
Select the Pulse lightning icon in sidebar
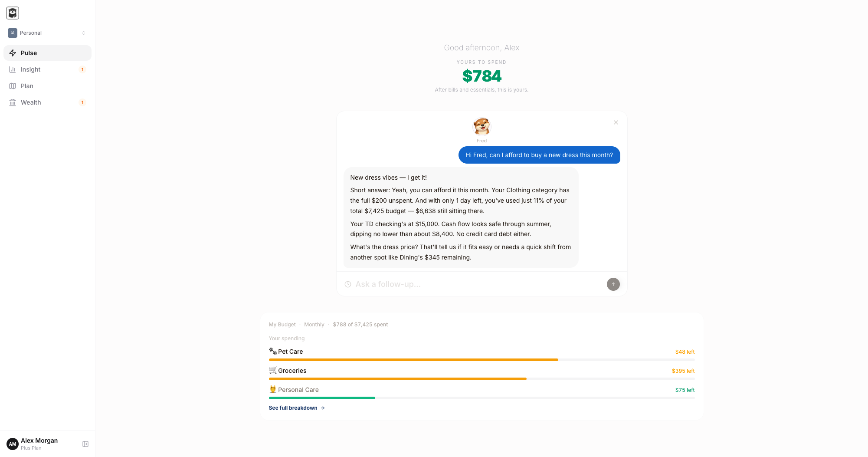tap(13, 53)
